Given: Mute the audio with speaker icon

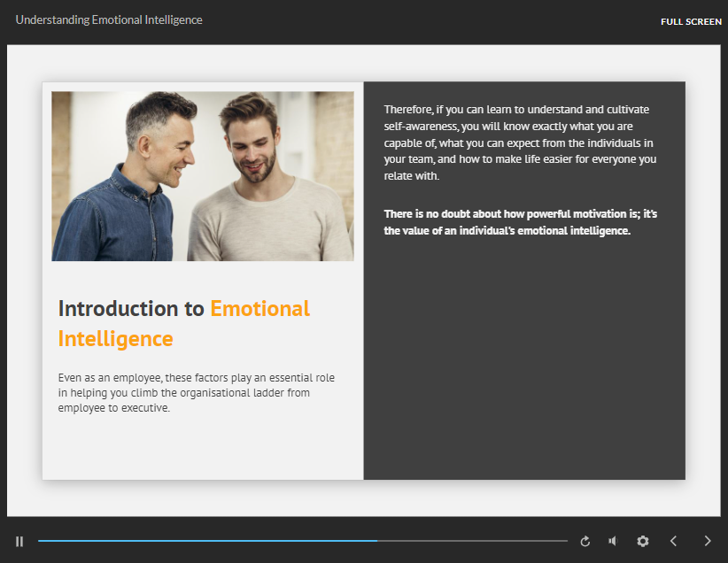Looking at the screenshot, I should [613, 541].
